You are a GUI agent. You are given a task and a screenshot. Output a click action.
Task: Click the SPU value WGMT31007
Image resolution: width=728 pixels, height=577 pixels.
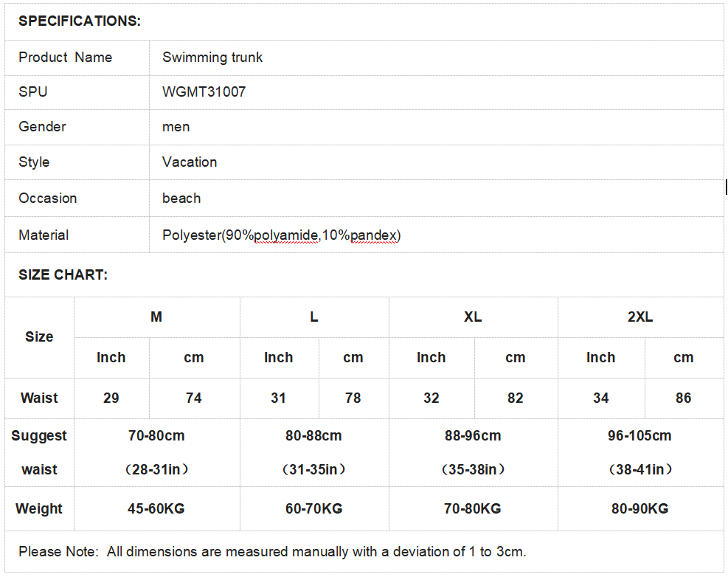coord(204,91)
